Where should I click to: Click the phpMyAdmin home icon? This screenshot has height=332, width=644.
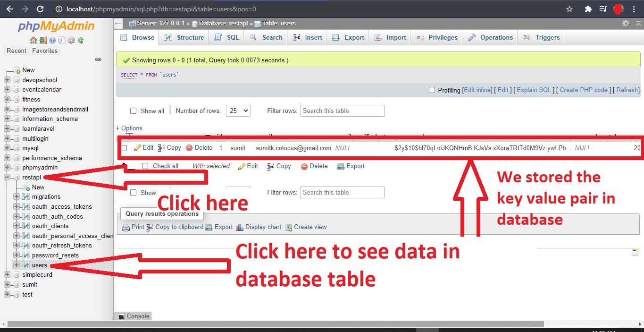[x=33, y=41]
